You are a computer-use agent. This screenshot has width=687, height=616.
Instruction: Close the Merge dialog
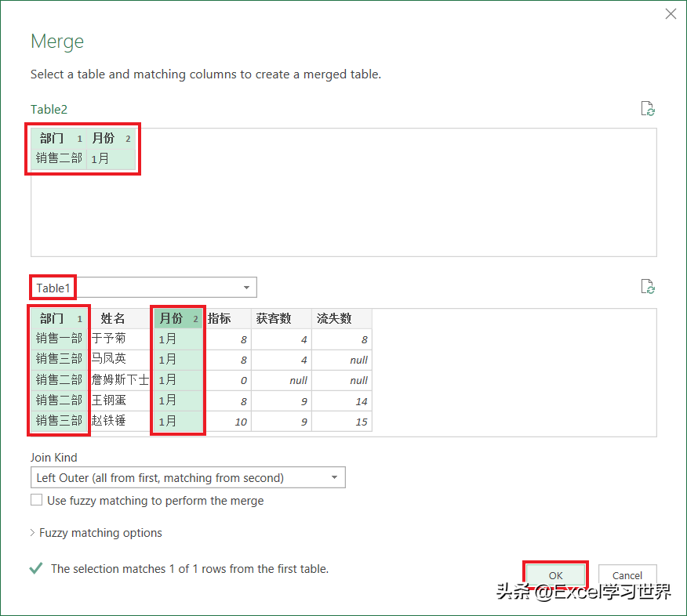[x=671, y=14]
